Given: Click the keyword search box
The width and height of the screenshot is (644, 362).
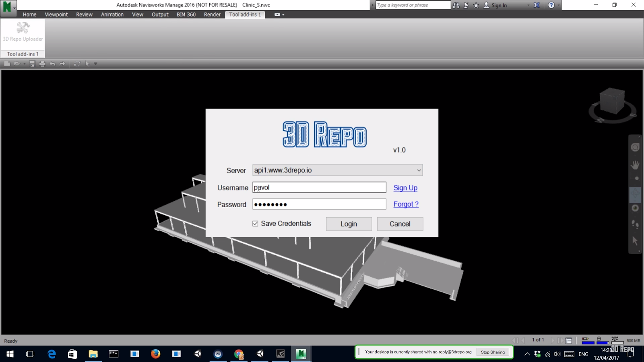Looking at the screenshot, I should tap(413, 5).
